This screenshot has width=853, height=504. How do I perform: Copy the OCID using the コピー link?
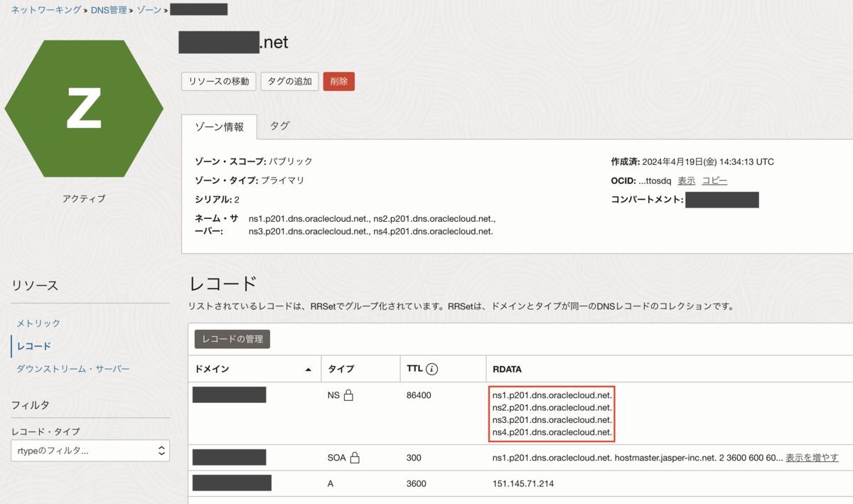click(714, 181)
